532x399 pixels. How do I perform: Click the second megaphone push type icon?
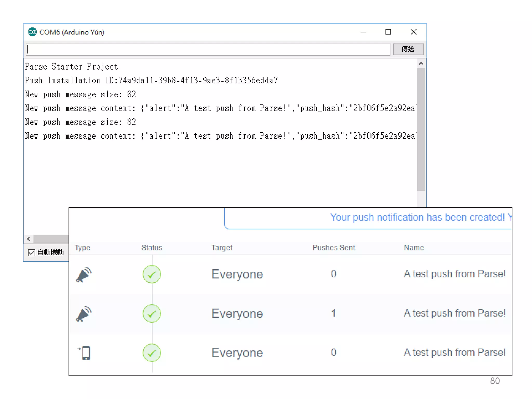click(84, 314)
